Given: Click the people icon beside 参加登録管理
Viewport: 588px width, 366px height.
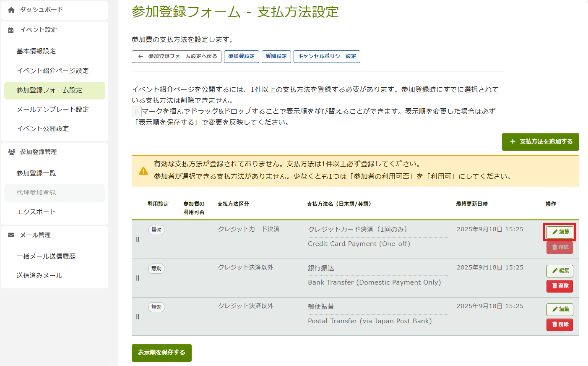Looking at the screenshot, I should pyautogui.click(x=11, y=152).
